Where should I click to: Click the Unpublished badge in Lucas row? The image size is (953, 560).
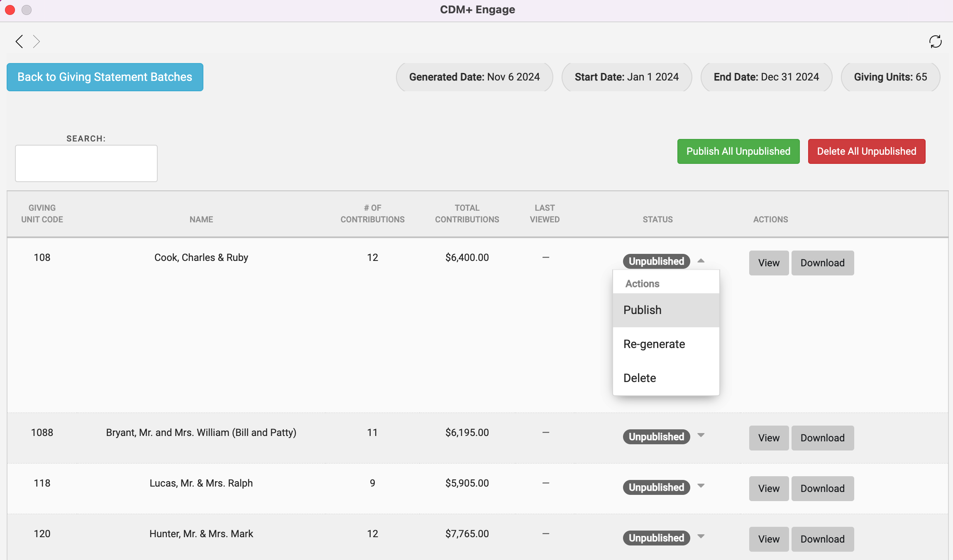[x=656, y=487]
